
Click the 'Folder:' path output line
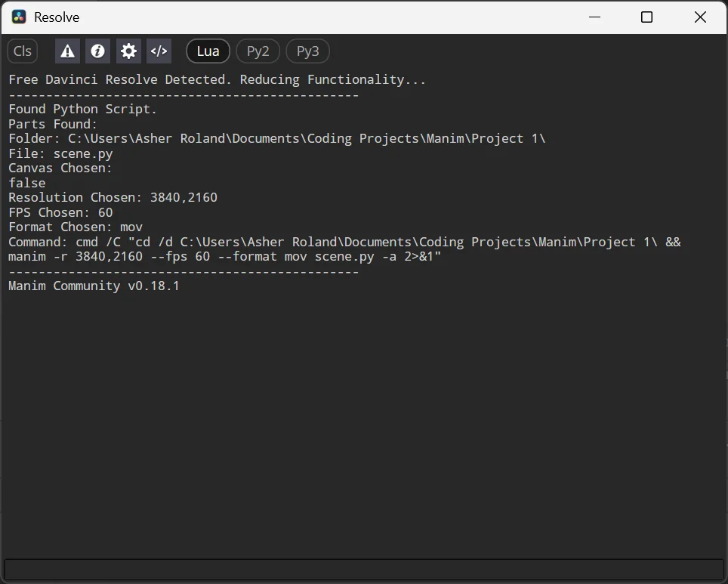click(277, 138)
